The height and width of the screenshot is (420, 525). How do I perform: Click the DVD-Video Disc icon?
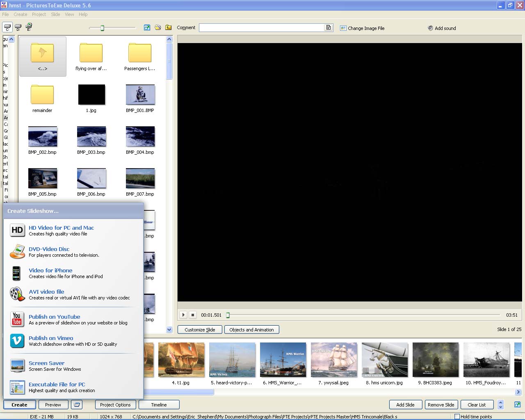click(x=17, y=252)
